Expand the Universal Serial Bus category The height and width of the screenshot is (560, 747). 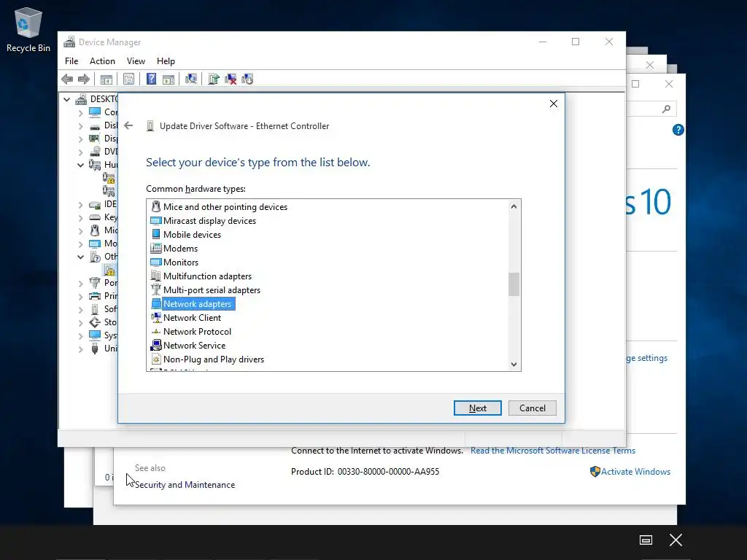(x=80, y=349)
